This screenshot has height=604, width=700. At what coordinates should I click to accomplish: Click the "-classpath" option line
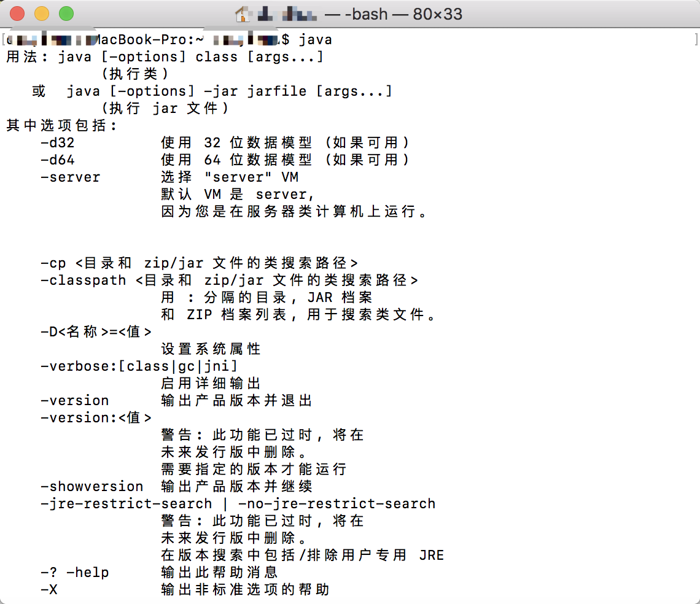pos(230,281)
